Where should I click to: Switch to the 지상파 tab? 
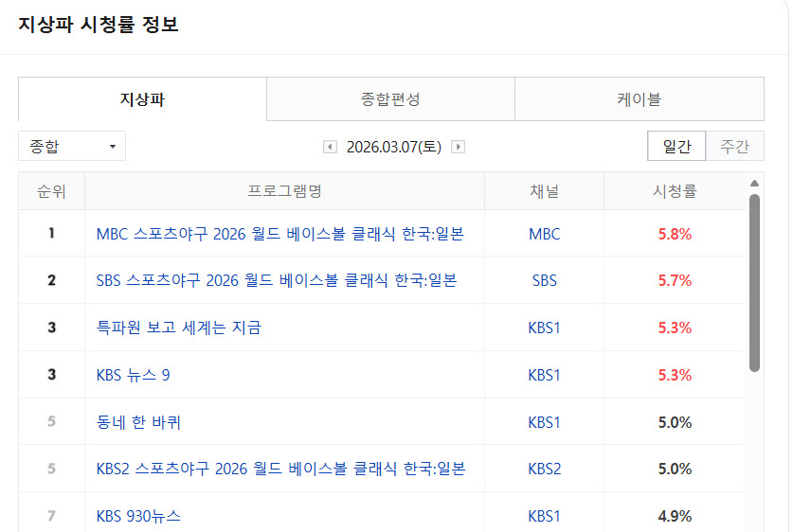(142, 99)
